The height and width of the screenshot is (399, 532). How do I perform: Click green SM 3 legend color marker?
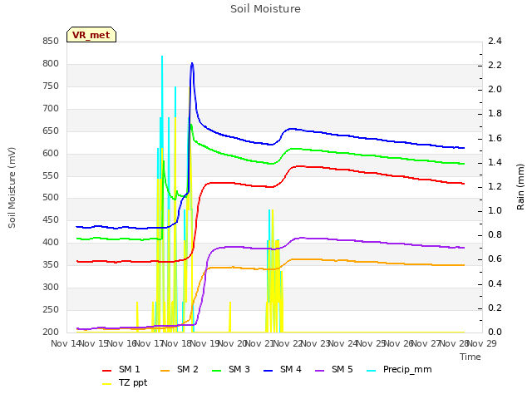[217, 371]
